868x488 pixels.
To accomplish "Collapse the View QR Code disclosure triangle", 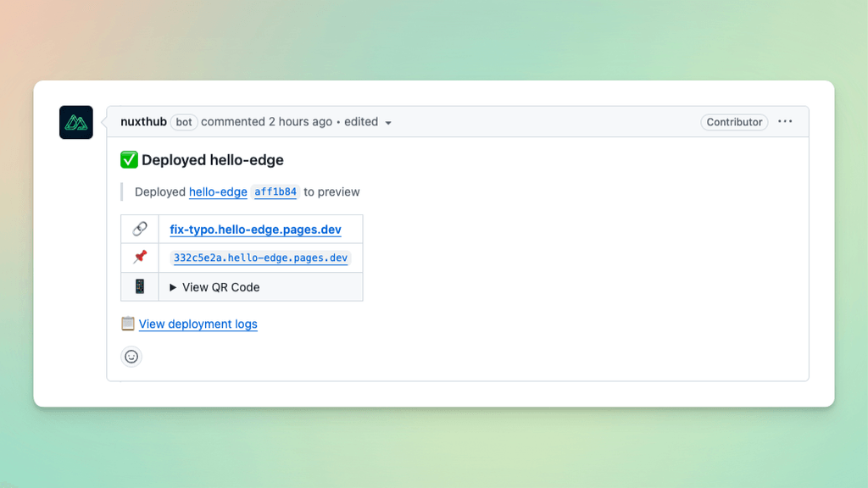I will tap(172, 286).
